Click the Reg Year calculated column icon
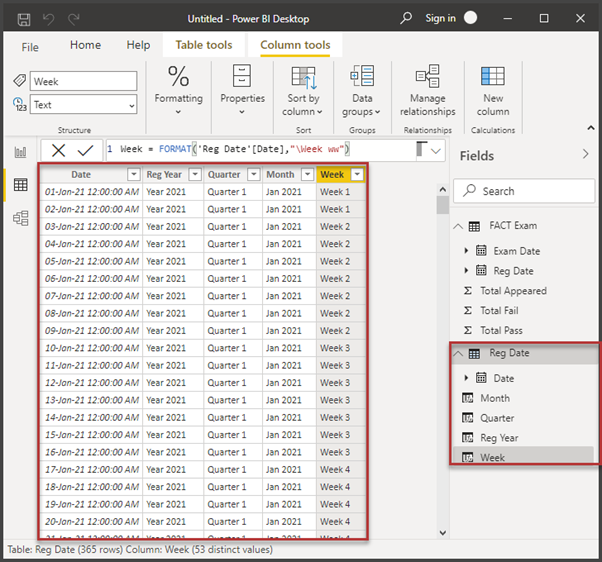This screenshot has height=562, width=602. pos(468,438)
